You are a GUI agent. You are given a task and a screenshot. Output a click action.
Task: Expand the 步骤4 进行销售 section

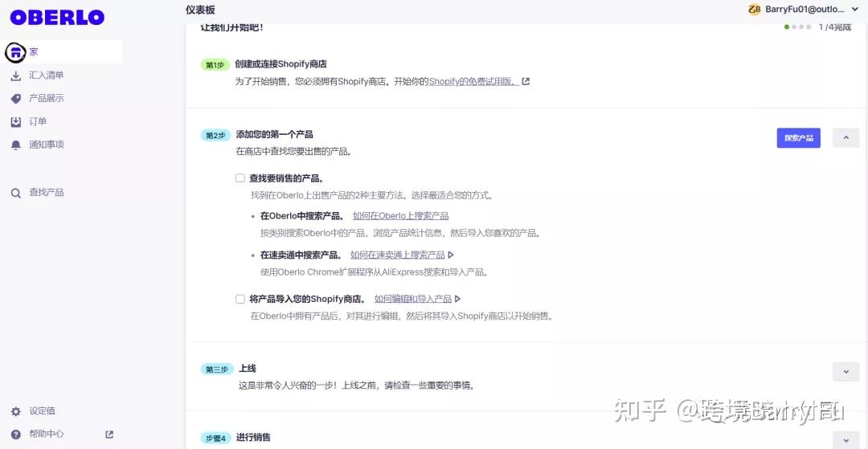pyautogui.click(x=845, y=439)
